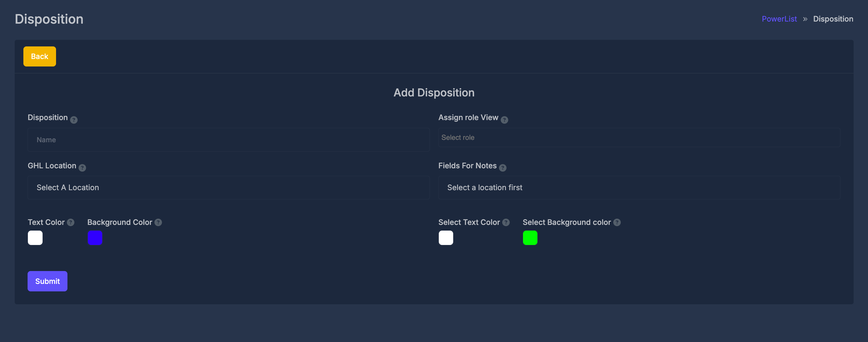
Task: Click the blue Background Color swatch
Action: (x=95, y=238)
